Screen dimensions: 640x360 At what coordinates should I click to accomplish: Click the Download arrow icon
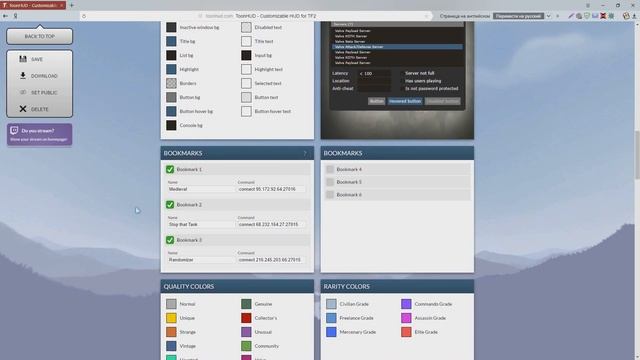23,76
